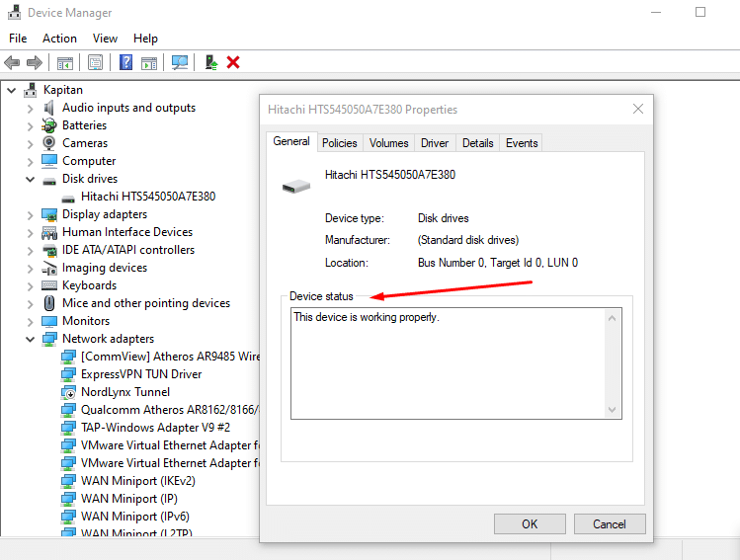The height and width of the screenshot is (560, 740).
Task: Select TAP-Windows Adapter V9 #2
Action: [155, 428]
